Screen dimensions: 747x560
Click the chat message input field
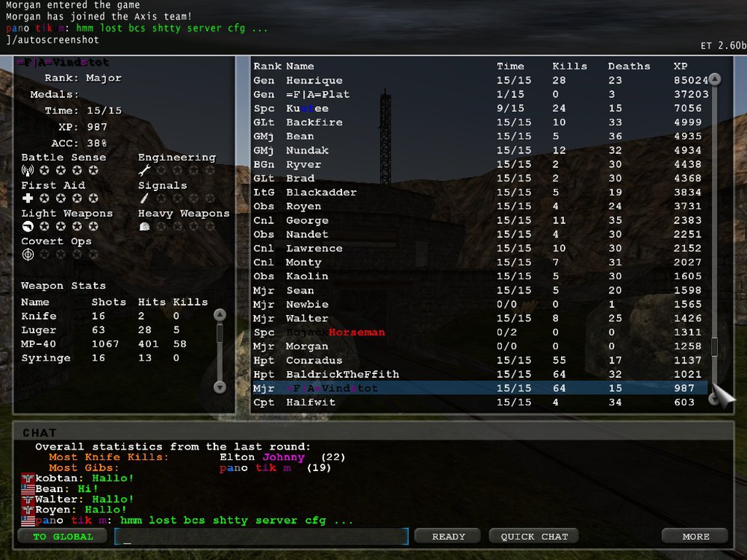261,537
